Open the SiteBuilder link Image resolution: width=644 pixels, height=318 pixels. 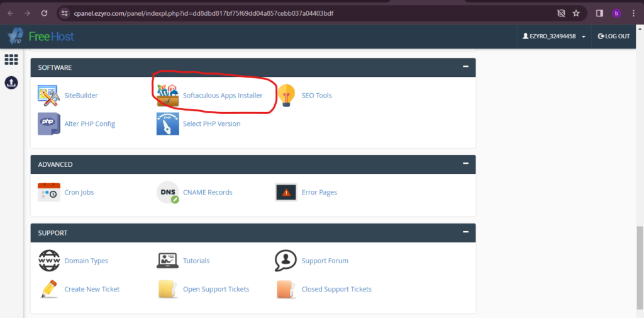[x=81, y=96]
